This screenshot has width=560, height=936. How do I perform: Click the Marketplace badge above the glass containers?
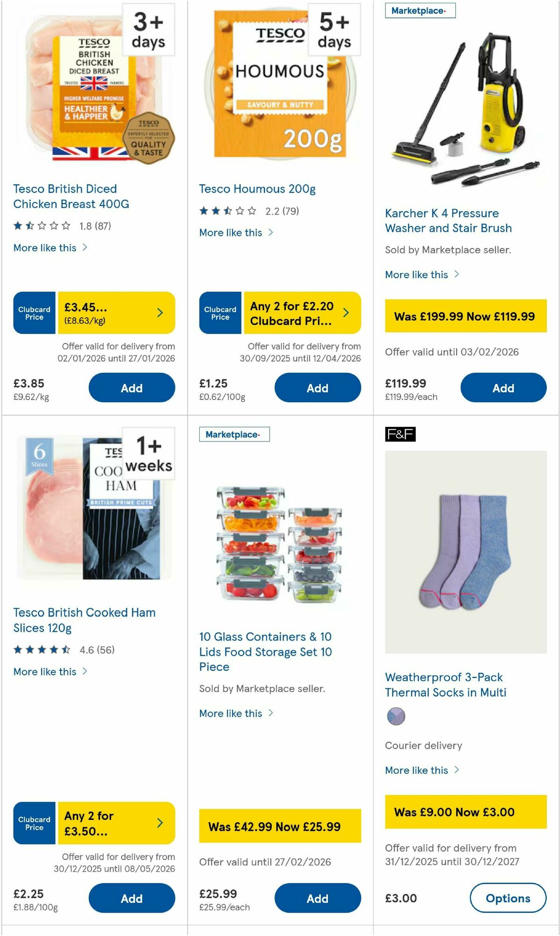coord(234,434)
